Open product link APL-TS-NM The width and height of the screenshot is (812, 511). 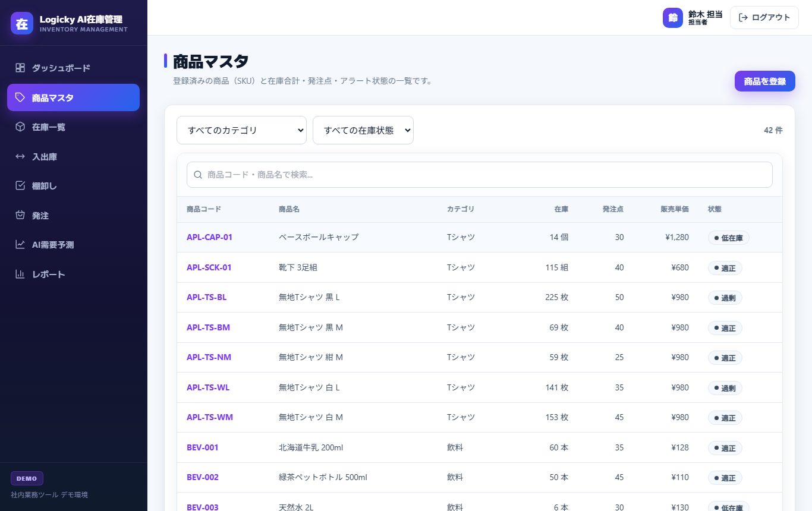click(x=209, y=357)
